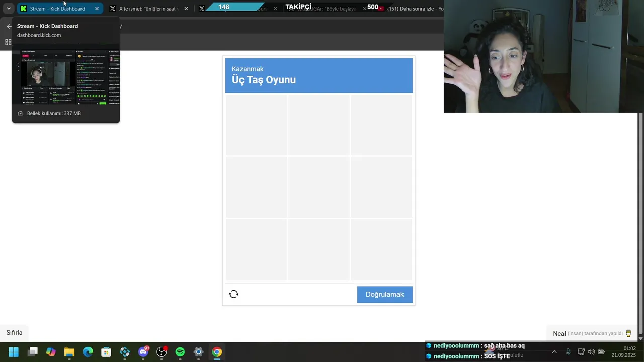Screen dimensions: 644x362
Task: Open File Explorer from the taskbar
Action: pyautogui.click(x=69, y=352)
